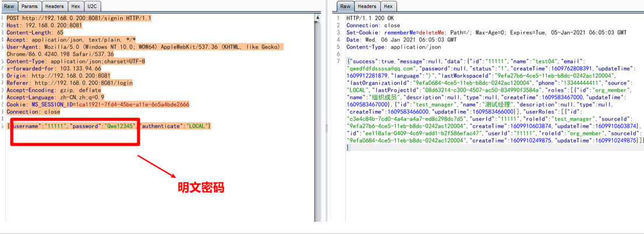Click the Content-Length: 65 header

pos(35,33)
